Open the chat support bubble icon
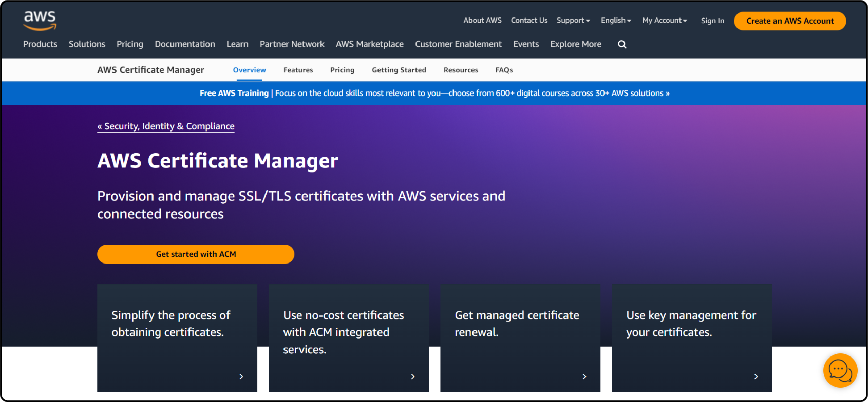This screenshot has width=868, height=402. coord(840,370)
